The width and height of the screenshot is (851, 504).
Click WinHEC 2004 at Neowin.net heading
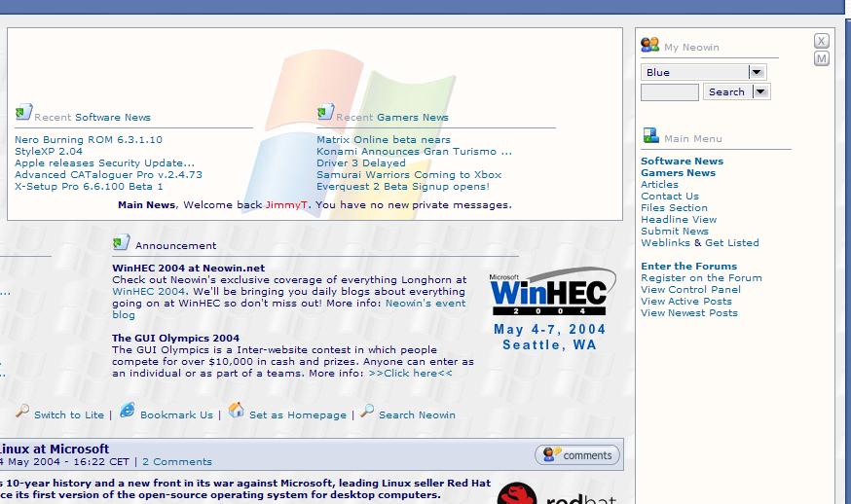click(188, 268)
